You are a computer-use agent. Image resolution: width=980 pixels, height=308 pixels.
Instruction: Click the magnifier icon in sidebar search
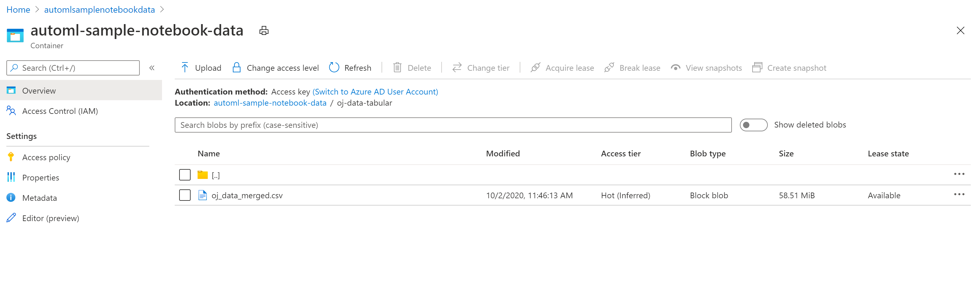(x=15, y=68)
